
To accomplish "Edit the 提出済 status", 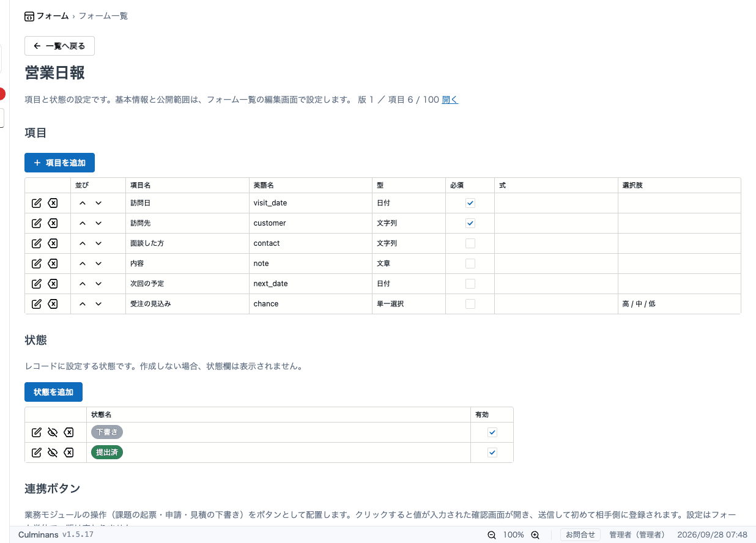I will (x=37, y=452).
